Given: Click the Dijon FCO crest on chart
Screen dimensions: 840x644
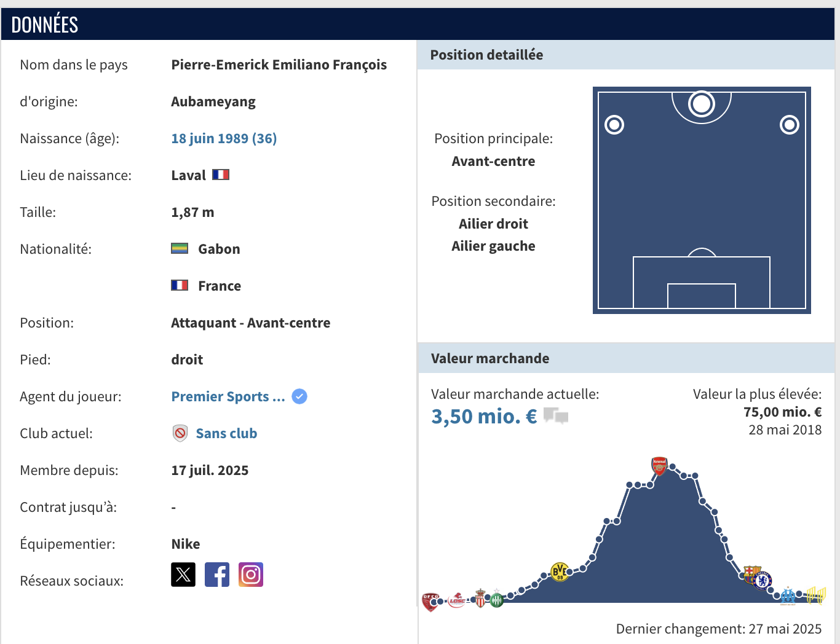Looking at the screenshot, I should coord(430,600).
